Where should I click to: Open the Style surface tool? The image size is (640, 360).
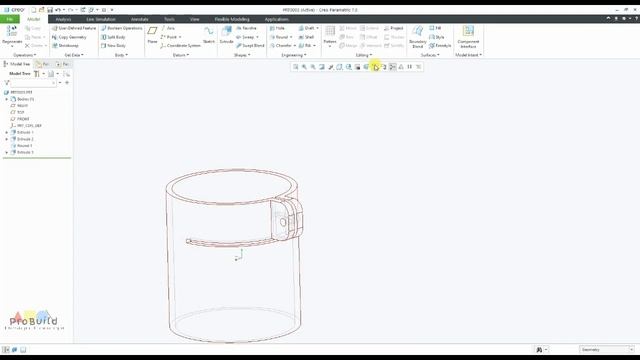pyautogui.click(x=437, y=37)
